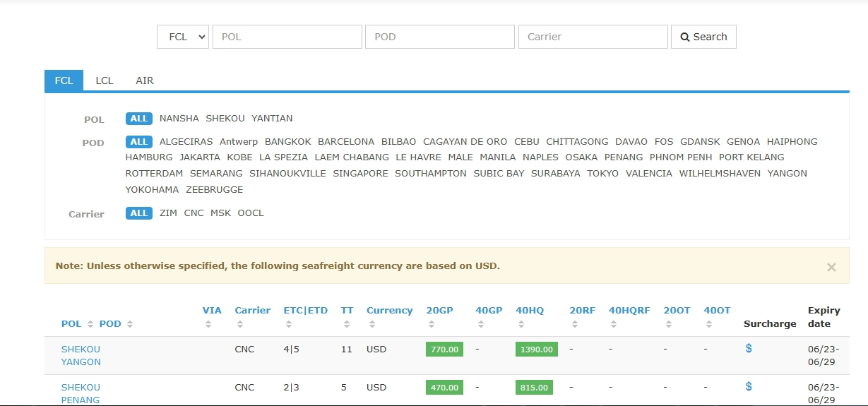Filter POD by ALGECIRAS
868x406 pixels.
(x=186, y=142)
